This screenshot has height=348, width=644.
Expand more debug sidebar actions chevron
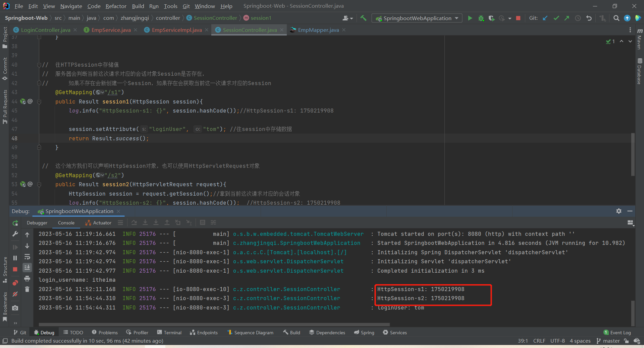coord(15,323)
